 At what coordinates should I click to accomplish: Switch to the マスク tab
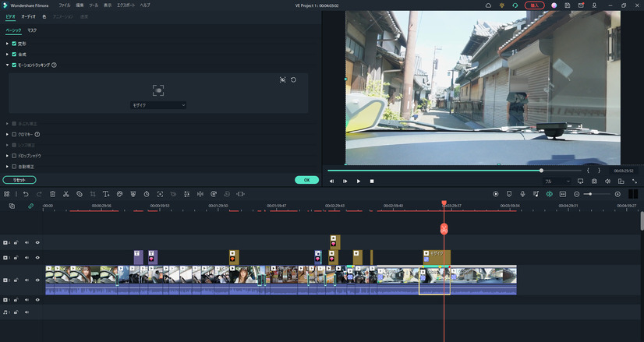[32, 30]
